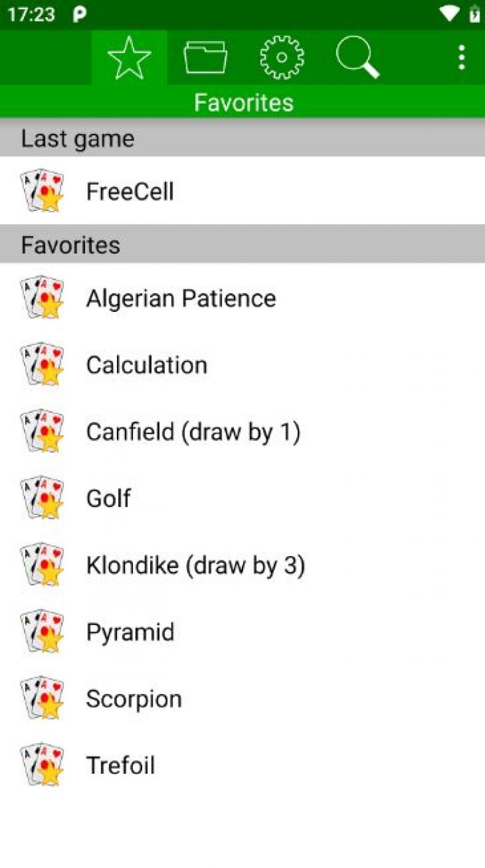The height and width of the screenshot is (868, 485).
Task: Click the Golf game card icon
Action: [42, 498]
